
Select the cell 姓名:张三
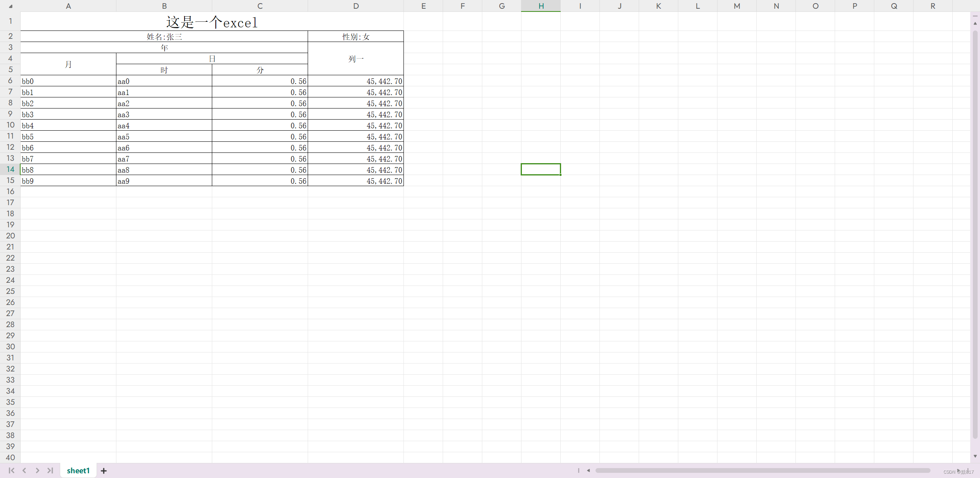click(x=164, y=36)
